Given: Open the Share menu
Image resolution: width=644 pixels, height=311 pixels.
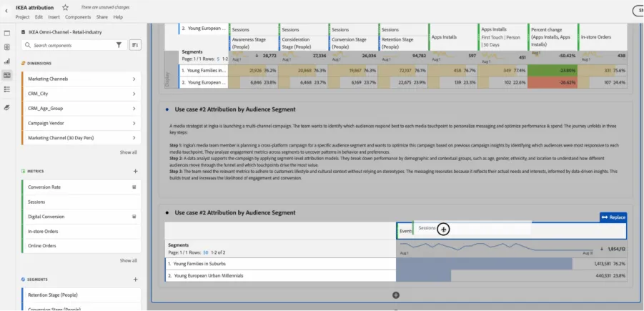Looking at the screenshot, I should [x=102, y=17].
